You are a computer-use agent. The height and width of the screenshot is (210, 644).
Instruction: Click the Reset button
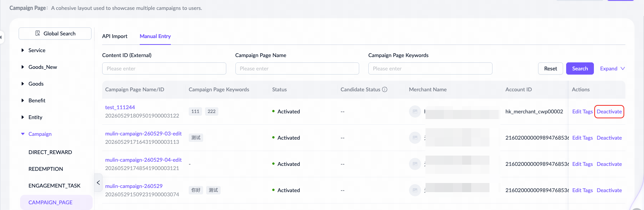tap(551, 68)
